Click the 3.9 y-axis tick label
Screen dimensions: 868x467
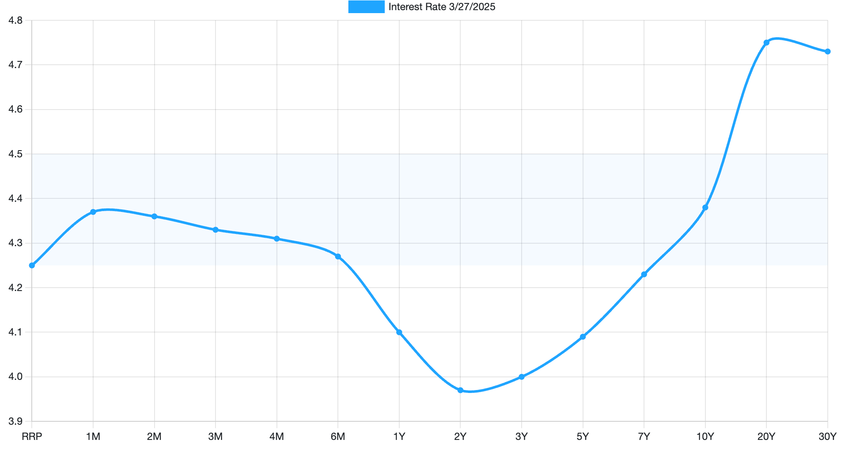point(15,421)
